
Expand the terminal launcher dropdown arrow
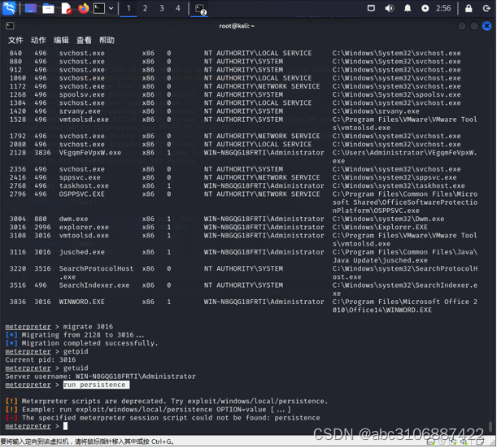[111, 8]
